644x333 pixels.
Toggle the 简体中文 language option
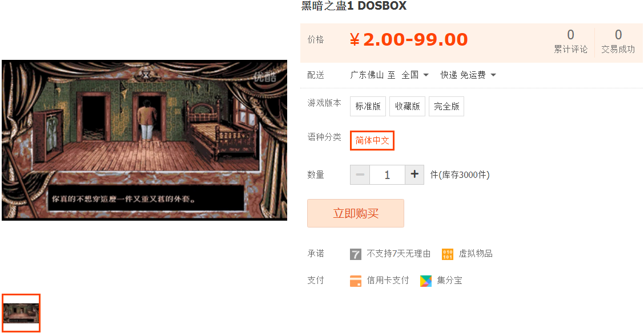point(372,141)
